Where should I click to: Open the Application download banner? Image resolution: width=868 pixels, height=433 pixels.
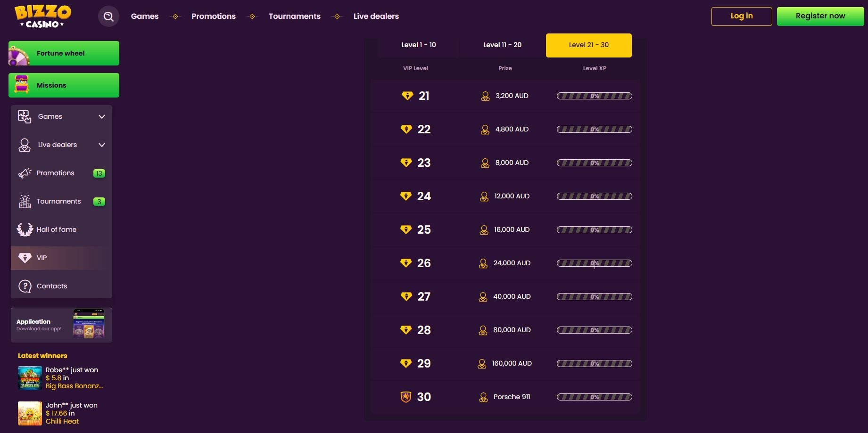tap(61, 325)
